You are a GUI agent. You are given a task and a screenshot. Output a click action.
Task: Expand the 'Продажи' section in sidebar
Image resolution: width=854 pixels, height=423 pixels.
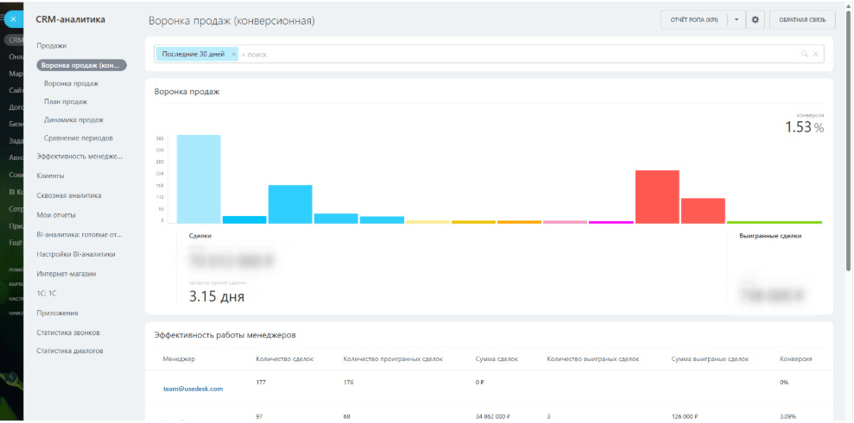pos(52,46)
